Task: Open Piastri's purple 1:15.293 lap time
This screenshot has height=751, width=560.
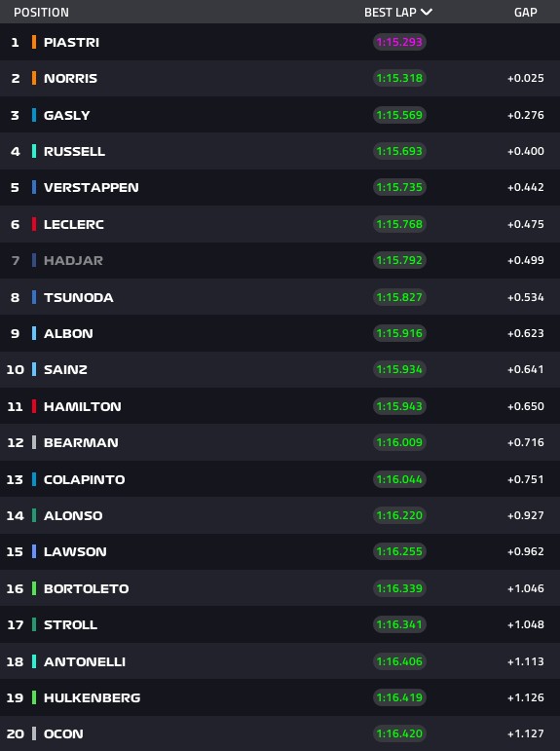Action: [399, 42]
